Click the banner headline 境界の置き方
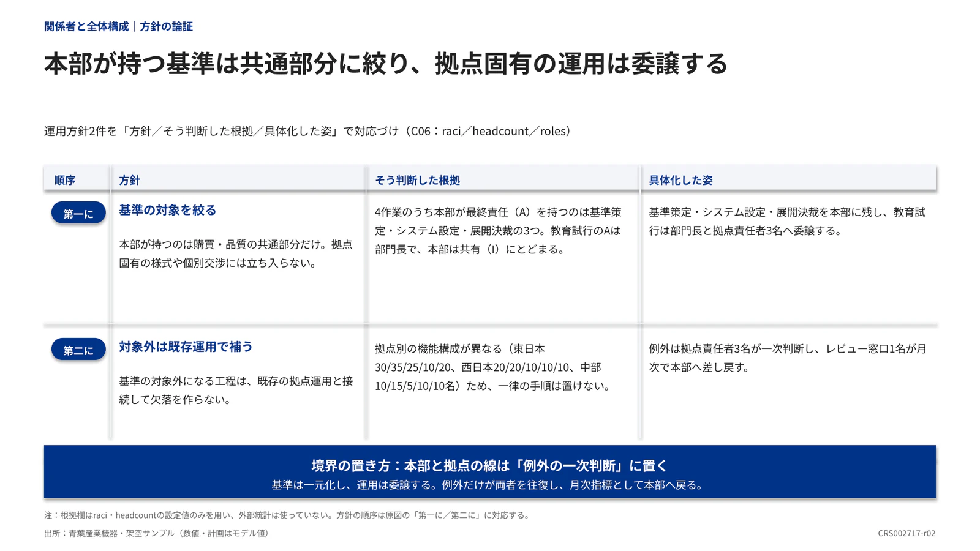The width and height of the screenshot is (980, 551). click(489, 466)
